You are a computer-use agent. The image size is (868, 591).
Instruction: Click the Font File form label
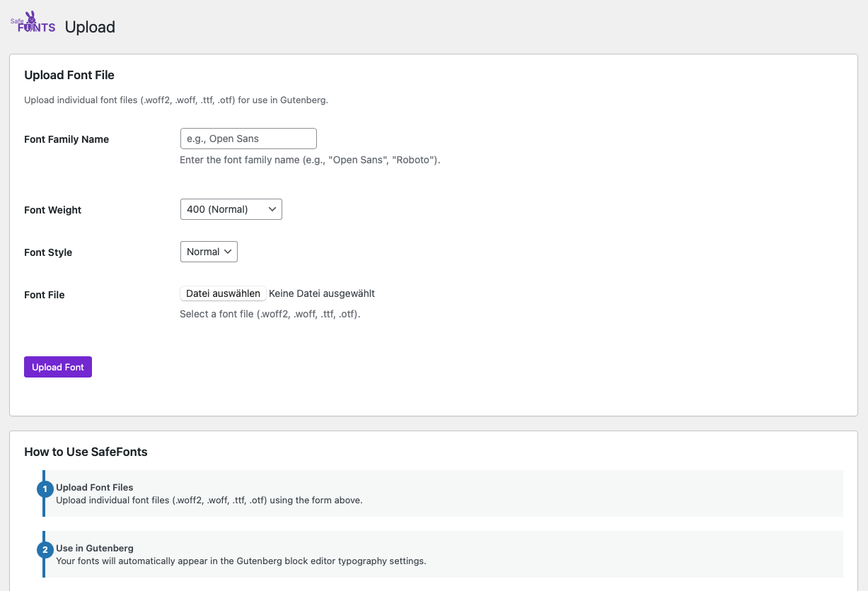44,295
